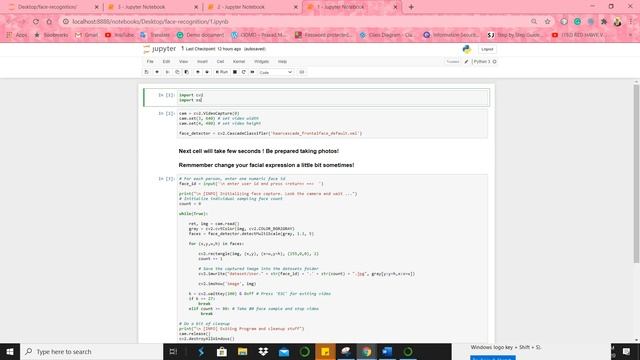Open the Demo document bookmark
640x360 pixels.
[200, 35]
